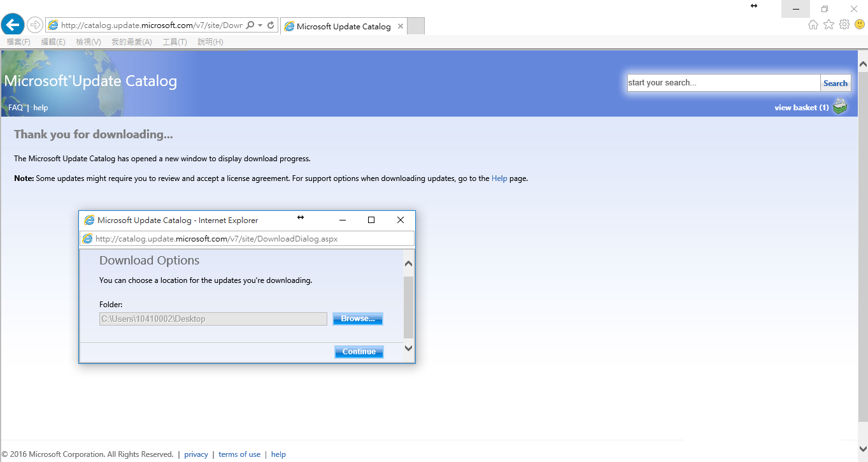Click the smiley feedback icon
The height and width of the screenshot is (462, 868).
(860, 25)
